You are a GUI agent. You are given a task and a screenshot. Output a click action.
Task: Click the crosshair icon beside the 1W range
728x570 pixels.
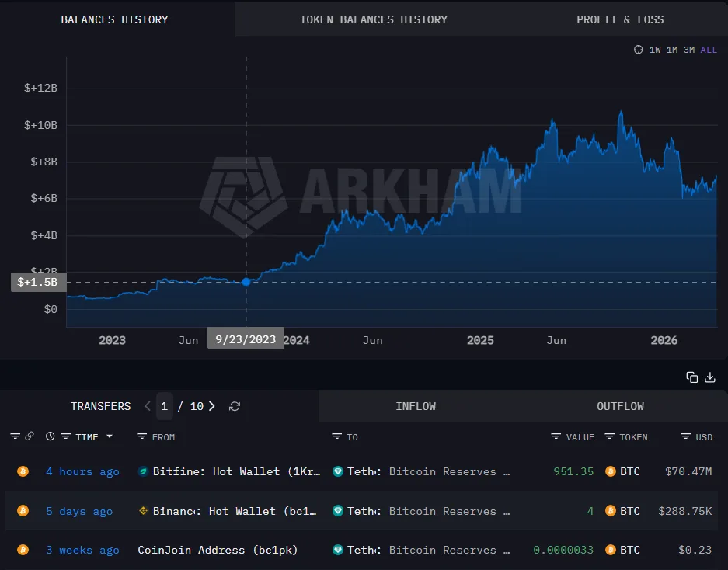[639, 50]
